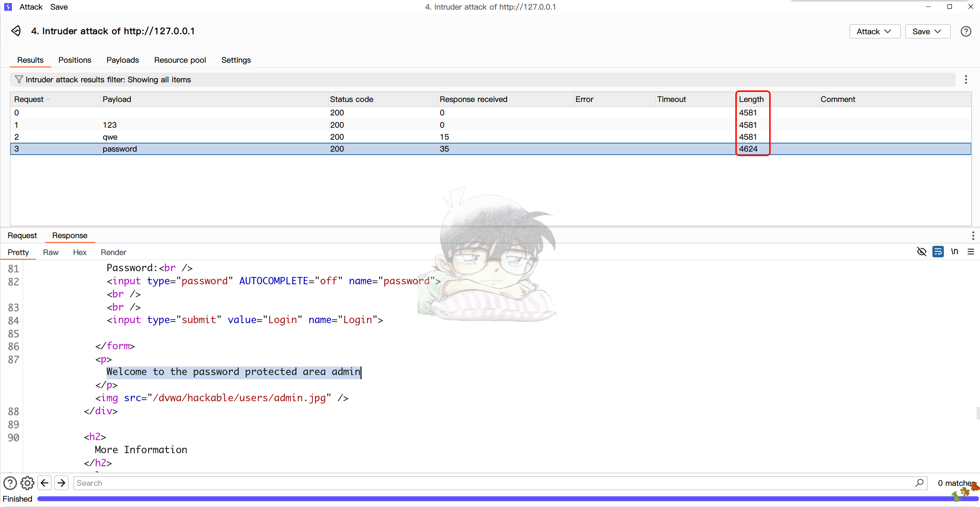Switch to the Request message tab
Screen dimensions: 980x507
point(22,235)
